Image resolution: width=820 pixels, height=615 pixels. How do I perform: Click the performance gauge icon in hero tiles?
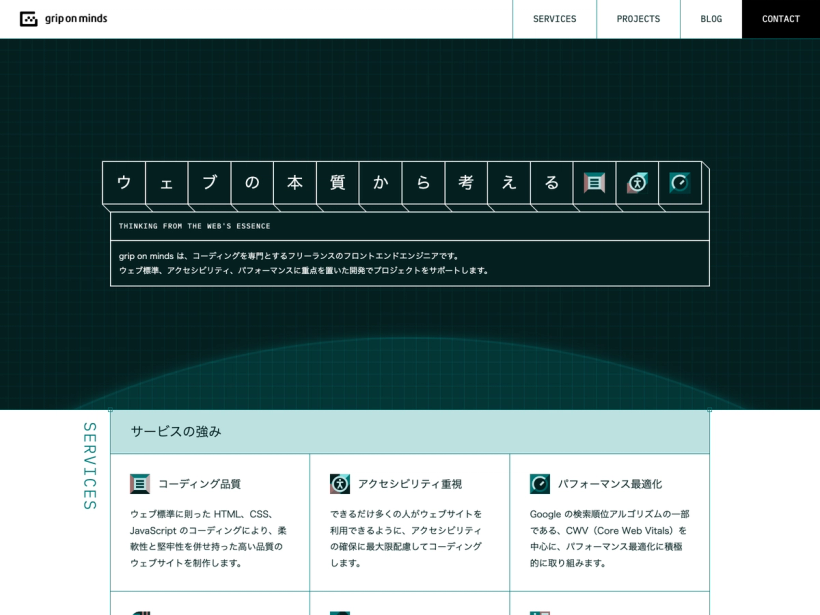[679, 183]
